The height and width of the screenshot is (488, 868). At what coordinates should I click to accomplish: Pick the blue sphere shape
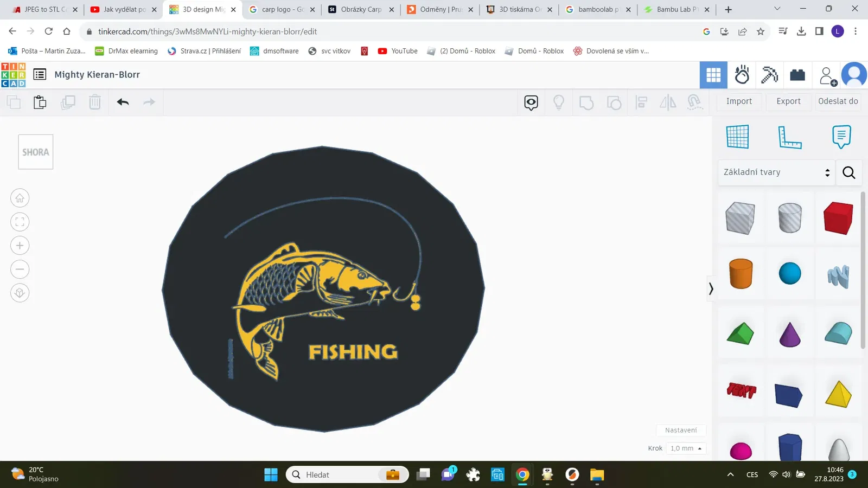pyautogui.click(x=790, y=273)
